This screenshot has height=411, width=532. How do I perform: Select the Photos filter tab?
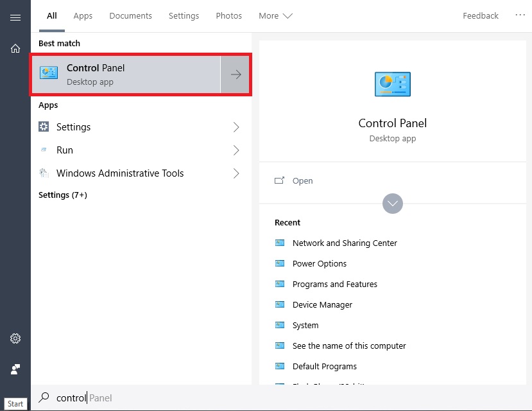coord(228,16)
